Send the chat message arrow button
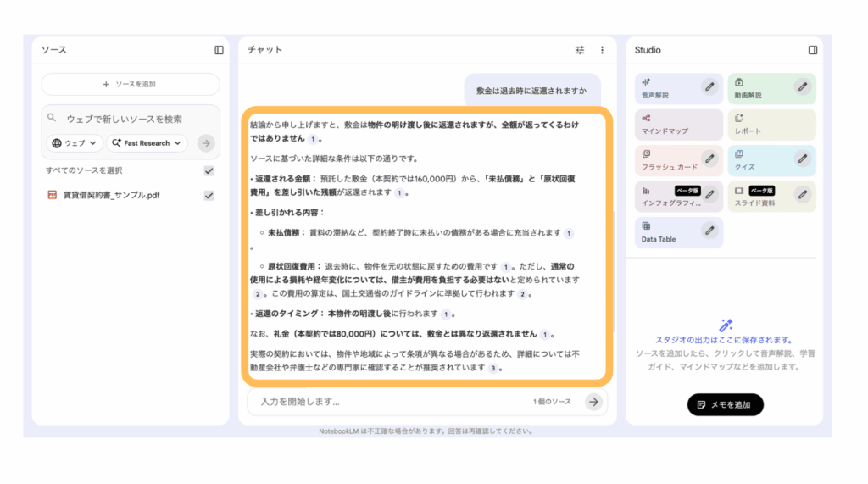The image size is (868, 484). (x=593, y=402)
